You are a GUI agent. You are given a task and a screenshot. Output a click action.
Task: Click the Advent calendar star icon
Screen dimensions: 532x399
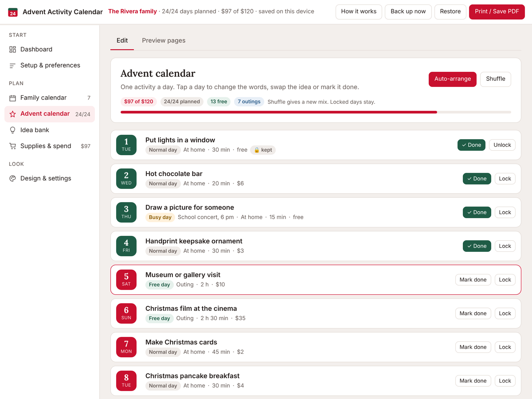tap(12, 114)
